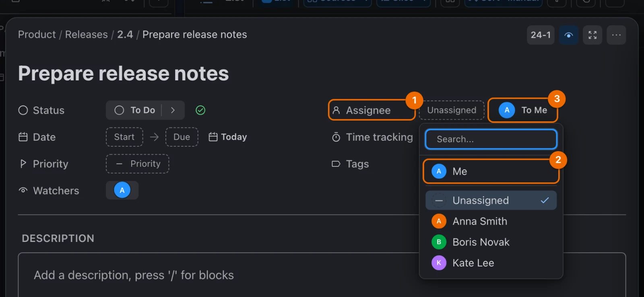Assign to Boris Novak
The width and height of the screenshot is (644, 297).
point(491,242)
